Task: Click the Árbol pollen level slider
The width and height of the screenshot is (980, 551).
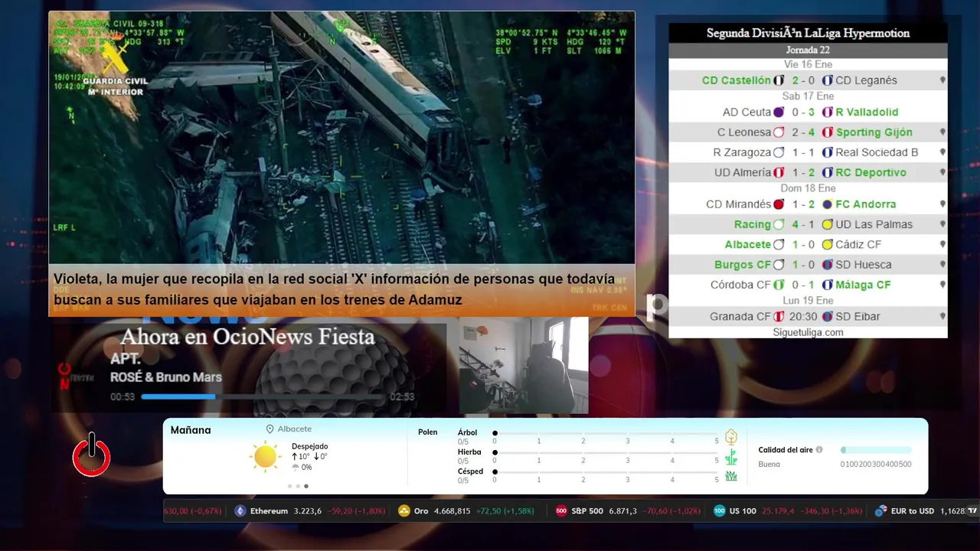Action: [x=606, y=433]
